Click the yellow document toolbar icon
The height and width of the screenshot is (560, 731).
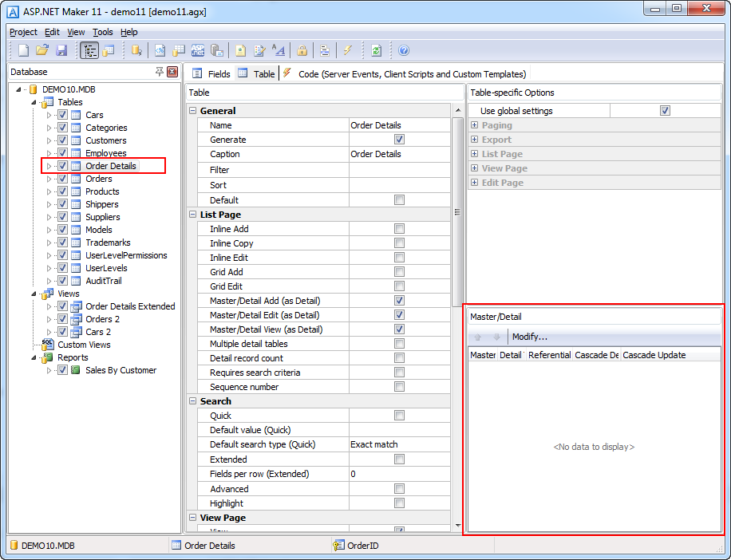coord(240,50)
